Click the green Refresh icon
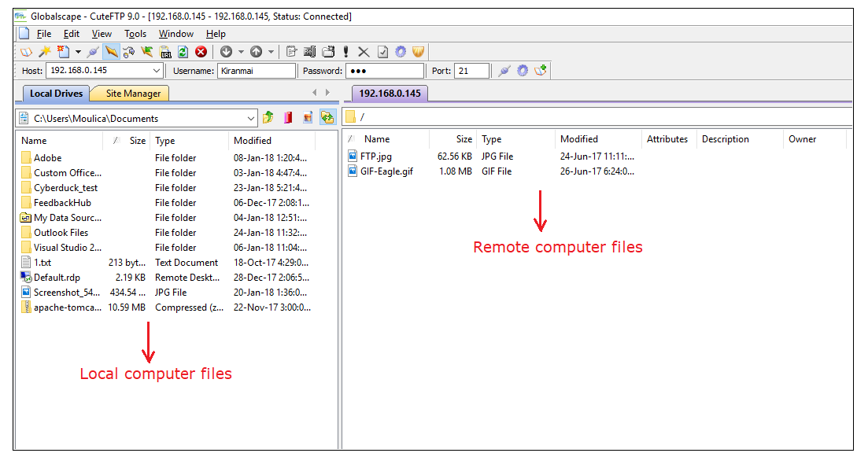Viewport: 868px width, 464px height. [x=183, y=52]
